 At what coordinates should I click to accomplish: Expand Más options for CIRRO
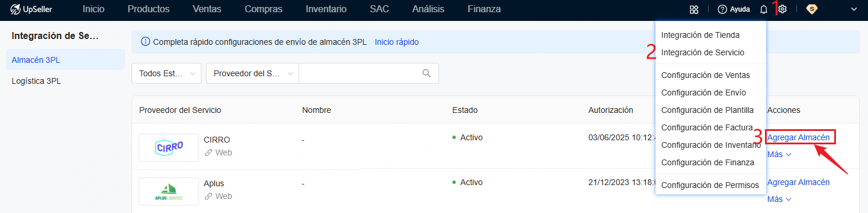click(x=780, y=154)
